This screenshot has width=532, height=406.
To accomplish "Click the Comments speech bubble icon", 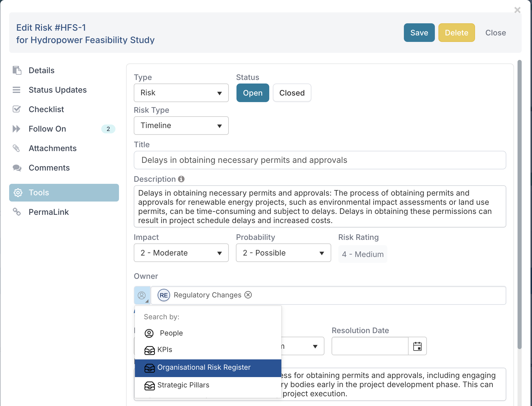I will 17,168.
